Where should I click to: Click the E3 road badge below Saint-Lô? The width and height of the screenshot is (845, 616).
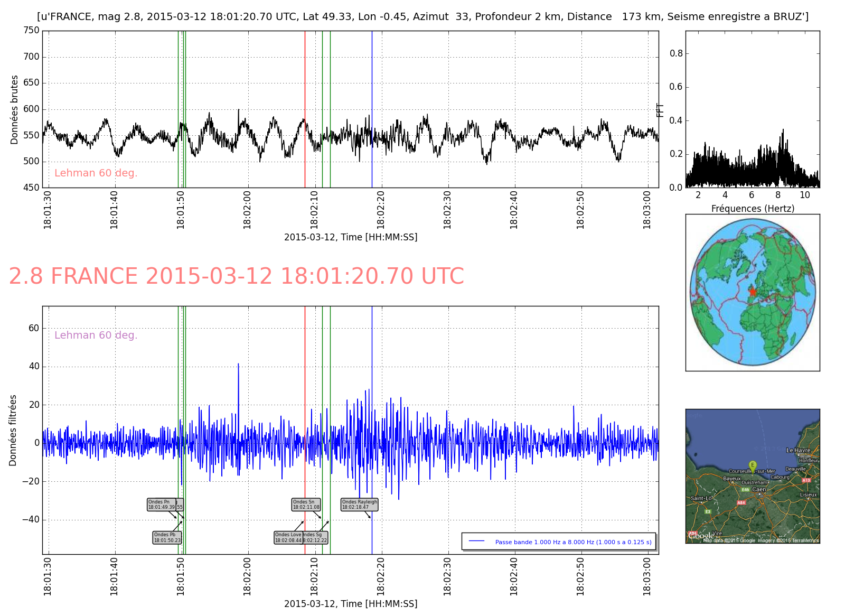pos(708,511)
